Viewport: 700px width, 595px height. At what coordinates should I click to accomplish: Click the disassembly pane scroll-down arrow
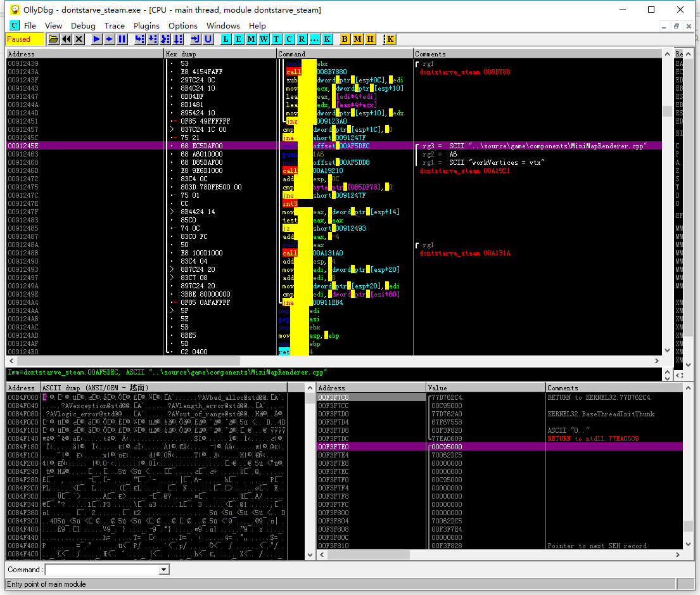click(668, 350)
